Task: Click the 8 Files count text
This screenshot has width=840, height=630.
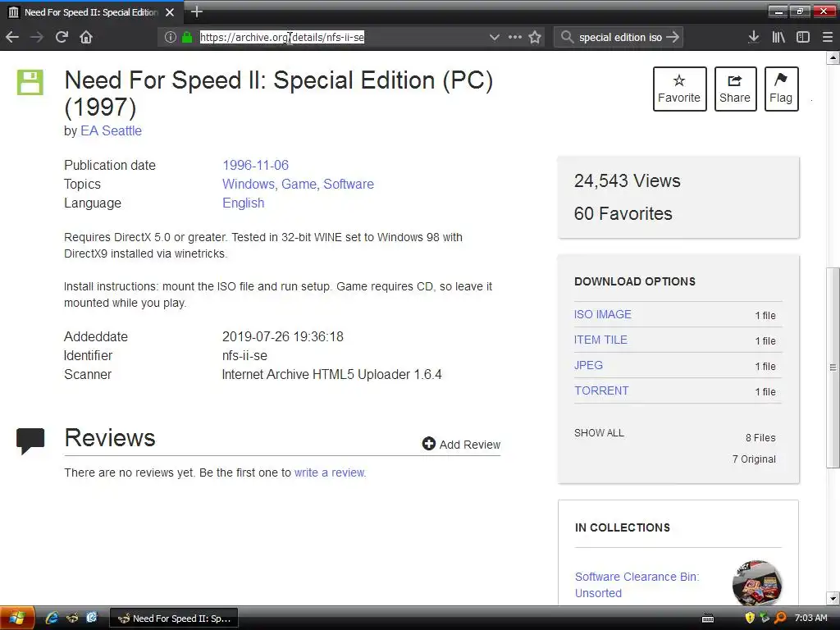Action: [760, 438]
